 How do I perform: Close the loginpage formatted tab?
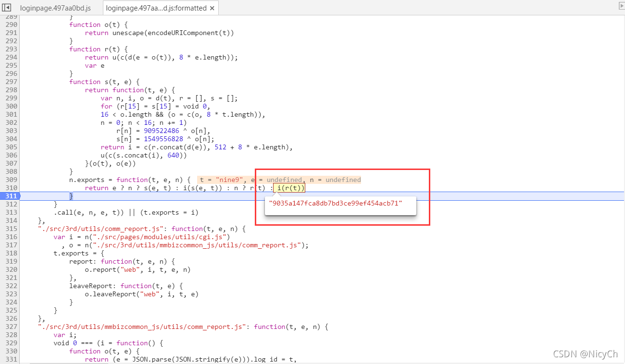212,8
